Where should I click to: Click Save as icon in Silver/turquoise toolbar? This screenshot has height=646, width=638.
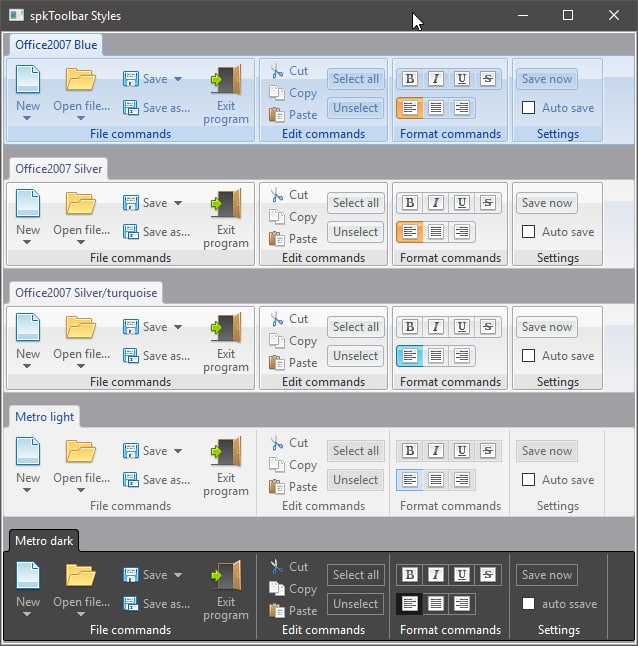(131, 356)
